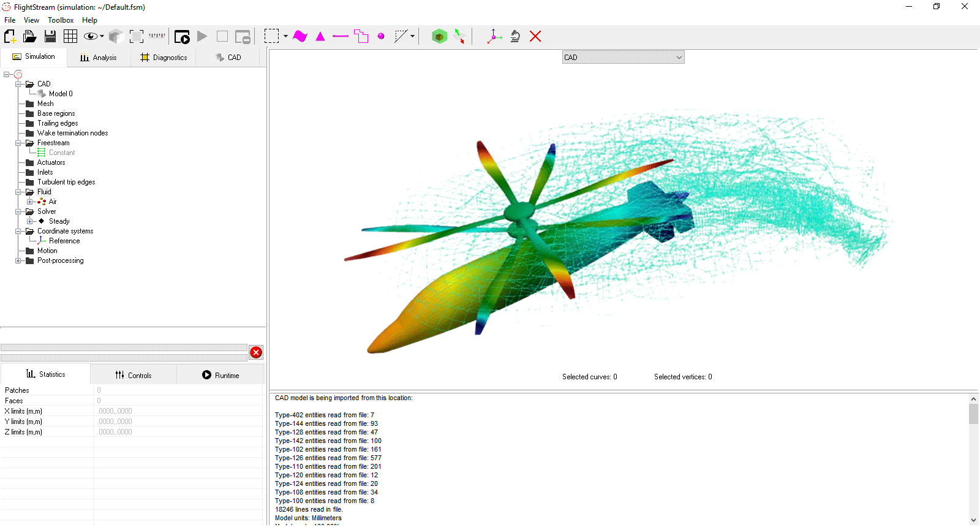Collapse the Solver tree folder
The image size is (980, 527).
point(18,211)
